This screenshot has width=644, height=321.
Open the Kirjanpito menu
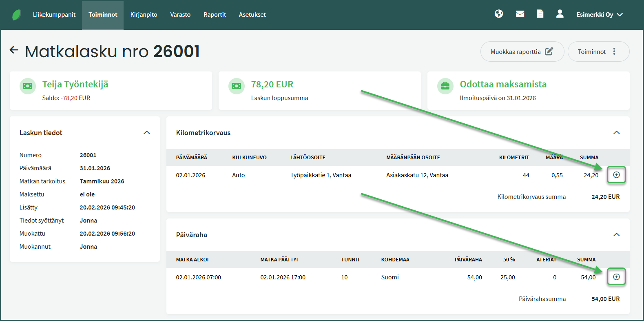pos(144,15)
